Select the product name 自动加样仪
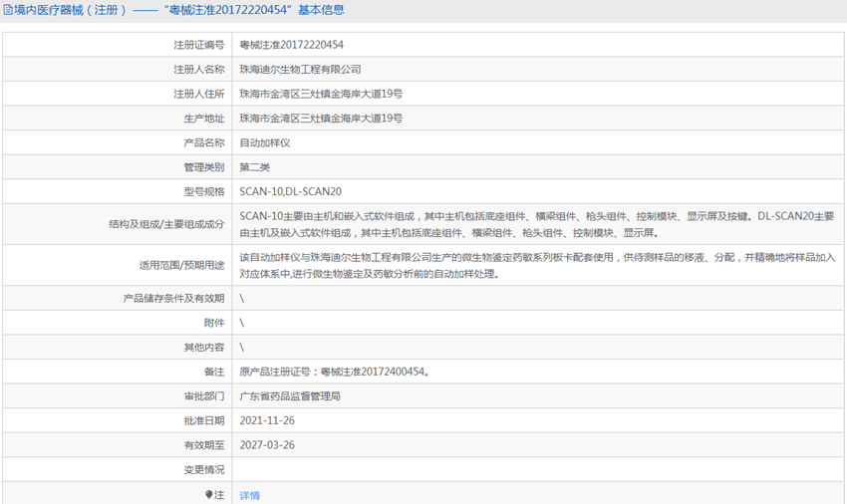 click(265, 142)
